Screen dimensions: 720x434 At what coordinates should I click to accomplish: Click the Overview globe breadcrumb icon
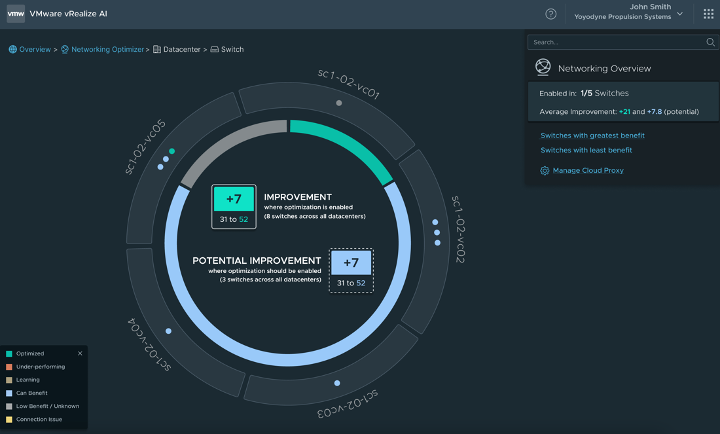point(12,49)
